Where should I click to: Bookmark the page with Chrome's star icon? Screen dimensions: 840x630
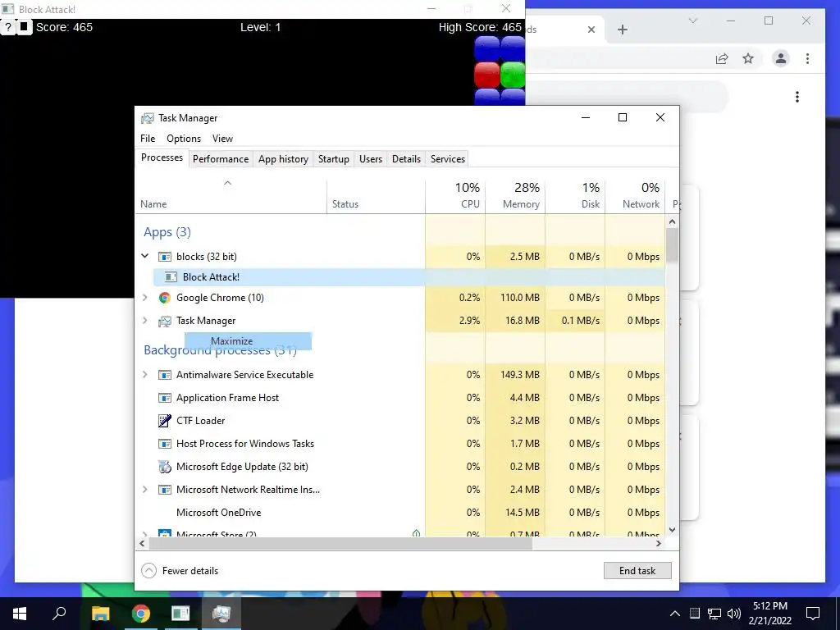tap(748, 58)
